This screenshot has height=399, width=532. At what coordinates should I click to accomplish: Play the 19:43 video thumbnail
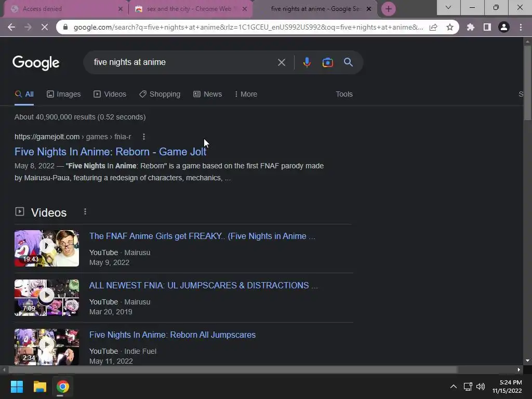pyautogui.click(x=47, y=248)
